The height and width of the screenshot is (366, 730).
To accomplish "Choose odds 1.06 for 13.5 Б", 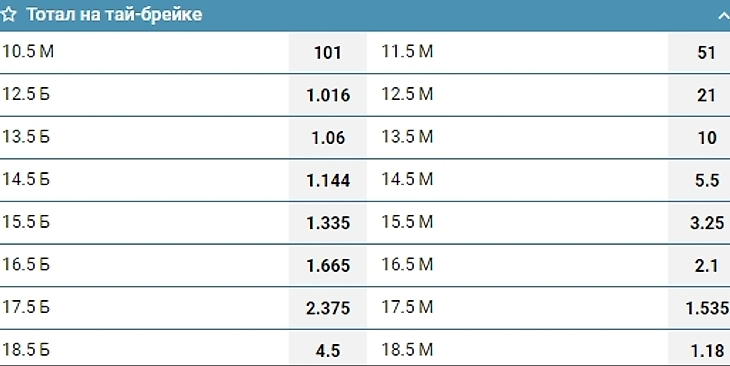I will pos(328,138).
